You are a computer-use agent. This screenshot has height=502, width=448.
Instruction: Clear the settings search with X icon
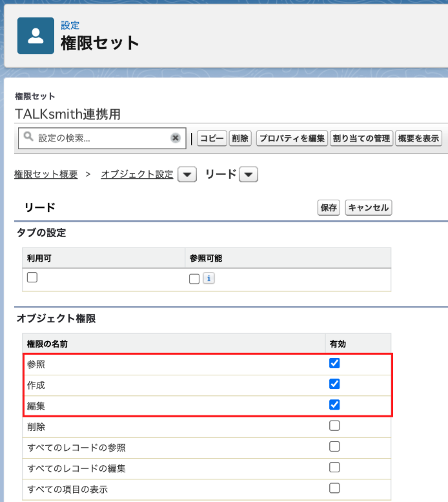click(x=175, y=138)
